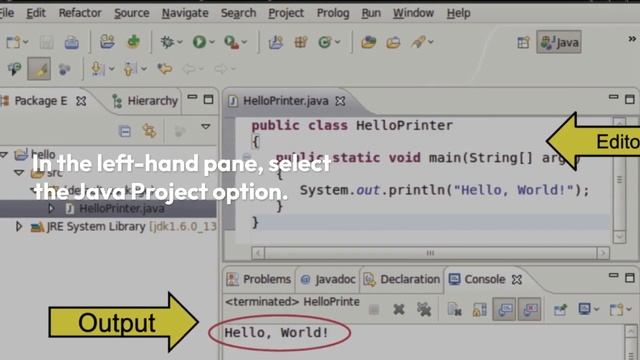
Task: Click Remove All Terminated Launches icon
Action: pyautogui.click(x=424, y=309)
